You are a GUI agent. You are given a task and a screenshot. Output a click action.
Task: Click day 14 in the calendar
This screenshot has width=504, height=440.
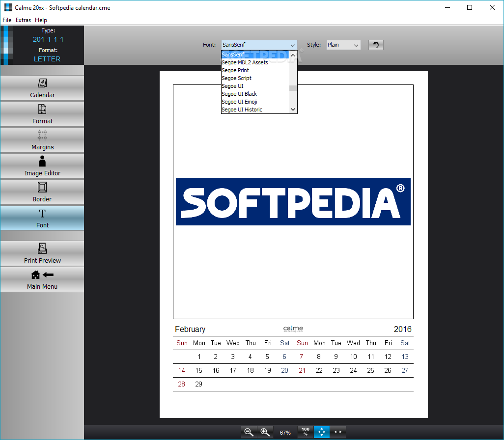point(182,371)
